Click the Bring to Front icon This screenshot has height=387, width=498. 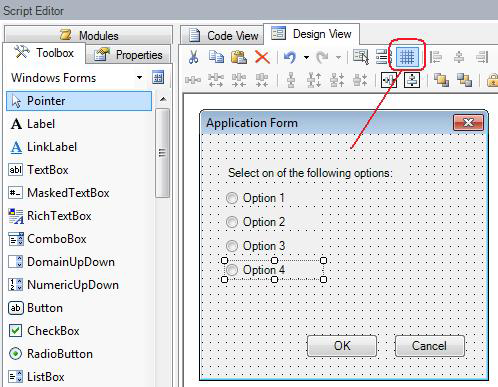point(441,80)
